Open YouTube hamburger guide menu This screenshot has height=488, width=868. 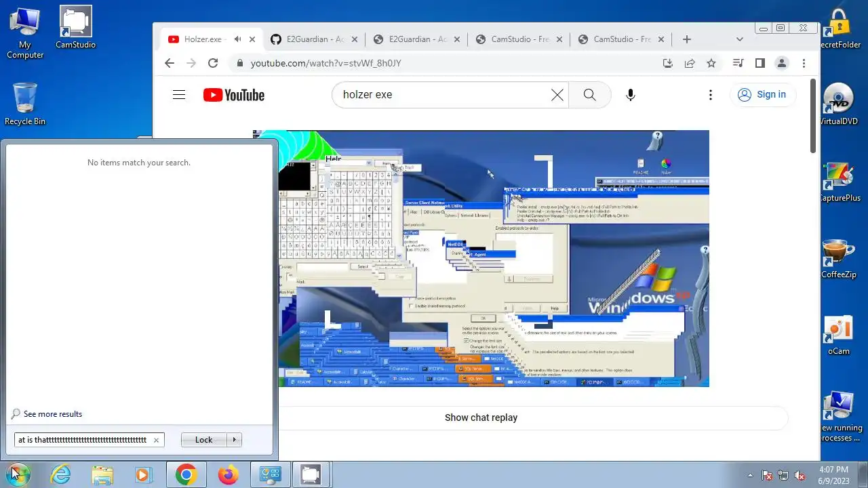179,95
